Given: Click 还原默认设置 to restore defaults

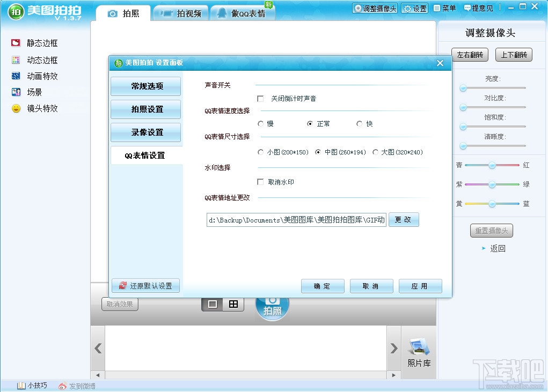Looking at the screenshot, I should tap(145, 285).
